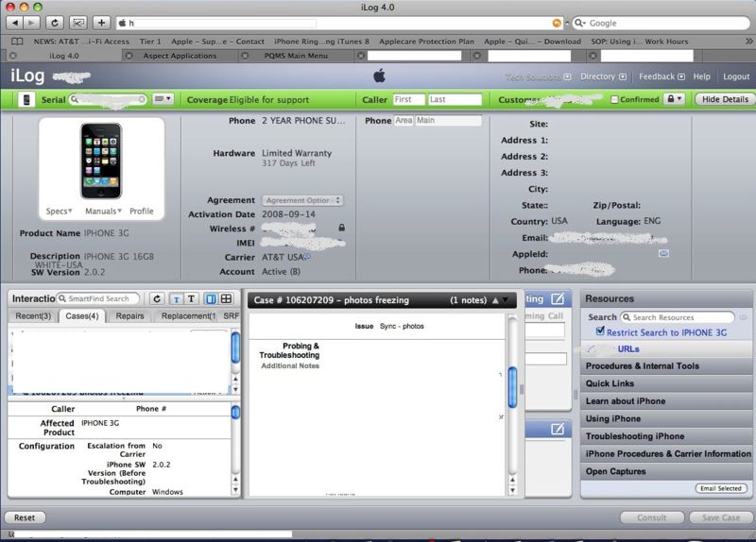Image resolution: width=756 pixels, height=542 pixels.
Task: Click the iPhone device icon beside Serial
Action: pyautogui.click(x=26, y=100)
